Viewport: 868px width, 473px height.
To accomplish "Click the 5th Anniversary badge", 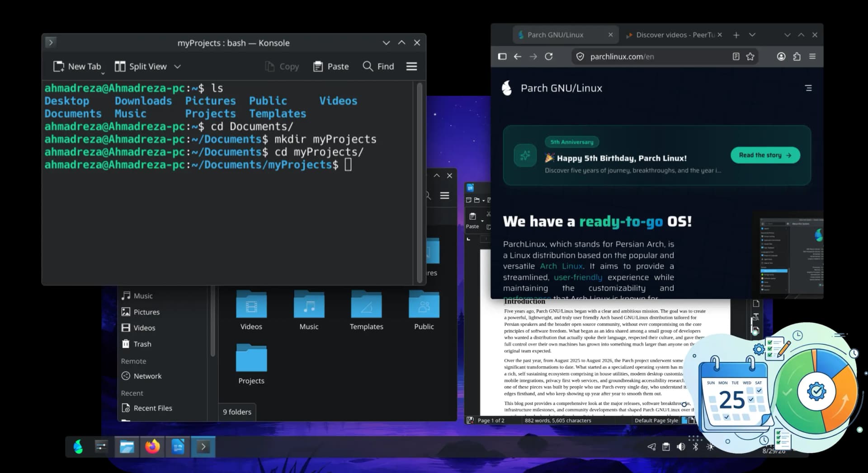I will pyautogui.click(x=572, y=142).
